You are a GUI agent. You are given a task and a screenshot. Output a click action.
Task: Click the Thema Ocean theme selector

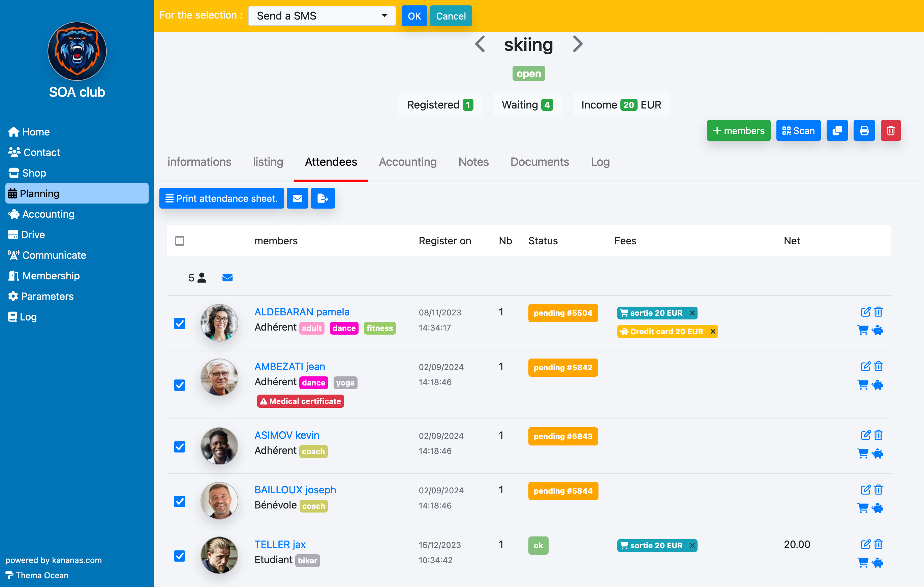tap(37, 575)
